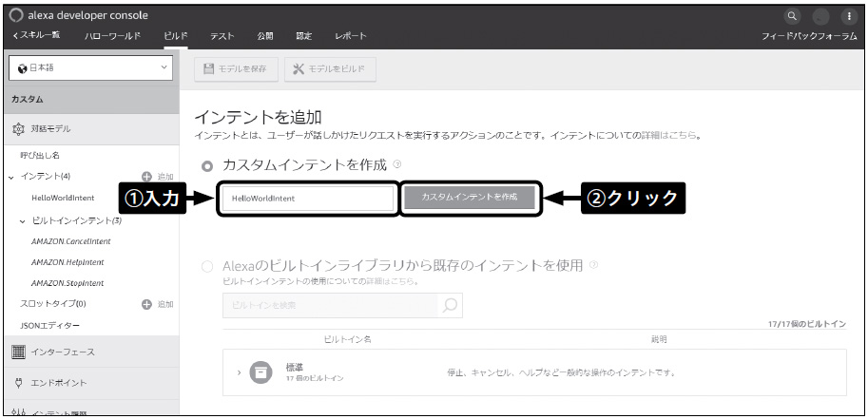Open the ビルトインインテント詳細はこちら link
Viewport: 868px width, 419px height.
(x=391, y=281)
